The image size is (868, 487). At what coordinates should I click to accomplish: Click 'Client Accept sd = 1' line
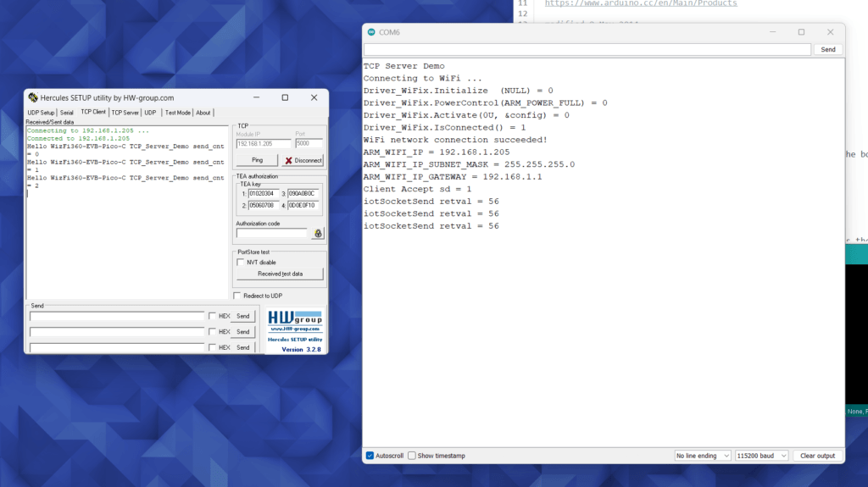[x=417, y=189]
